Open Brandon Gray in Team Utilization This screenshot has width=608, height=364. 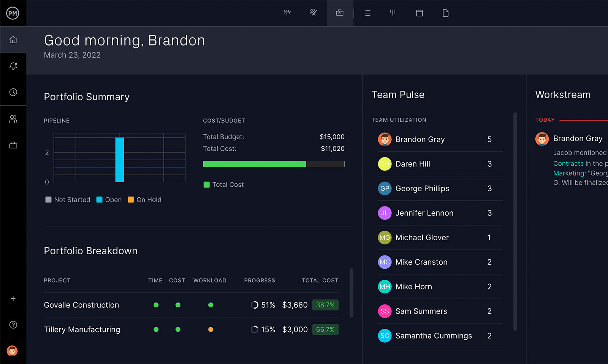click(420, 139)
